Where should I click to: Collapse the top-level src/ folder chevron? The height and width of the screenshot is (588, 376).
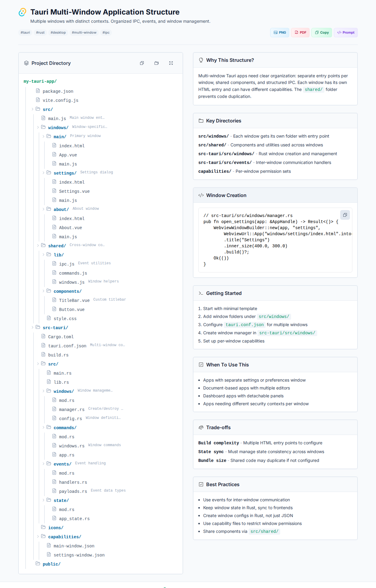coord(32,109)
